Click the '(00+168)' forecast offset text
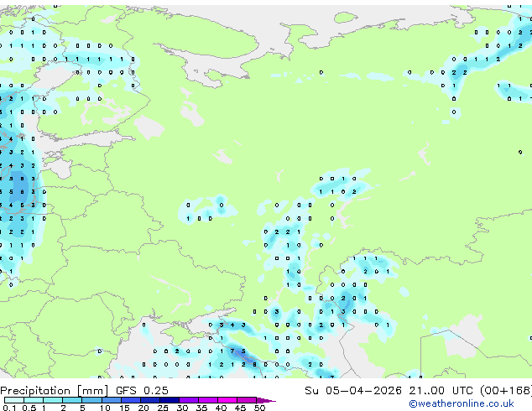The height and width of the screenshot is (411, 532). tap(506, 391)
